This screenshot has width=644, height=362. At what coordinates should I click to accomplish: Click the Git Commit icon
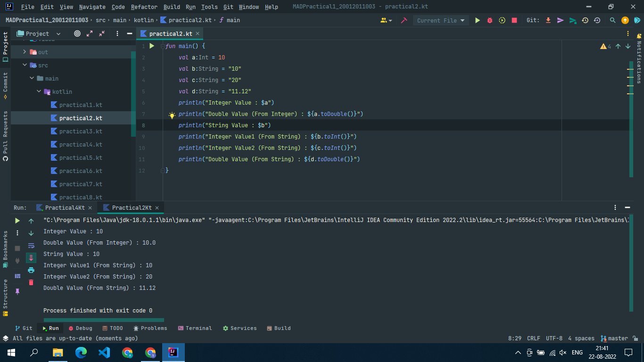560,20
